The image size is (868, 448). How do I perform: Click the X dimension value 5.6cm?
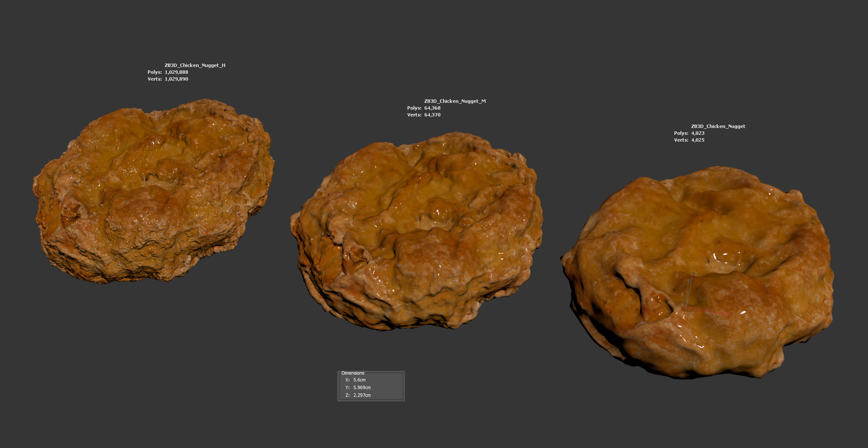(359, 380)
